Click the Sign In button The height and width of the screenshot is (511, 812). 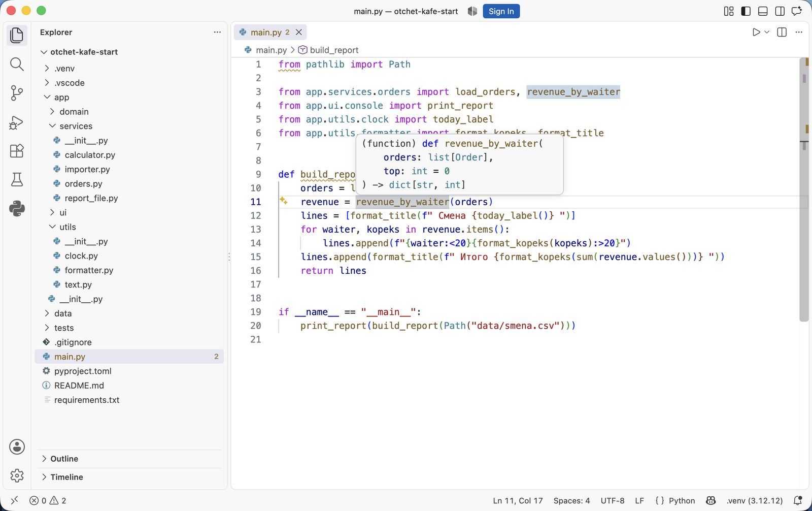501,11
